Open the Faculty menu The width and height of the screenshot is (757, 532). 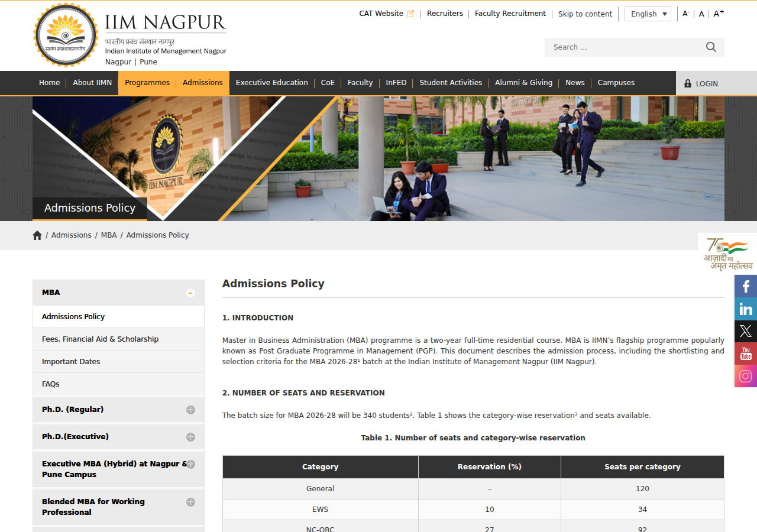360,83
